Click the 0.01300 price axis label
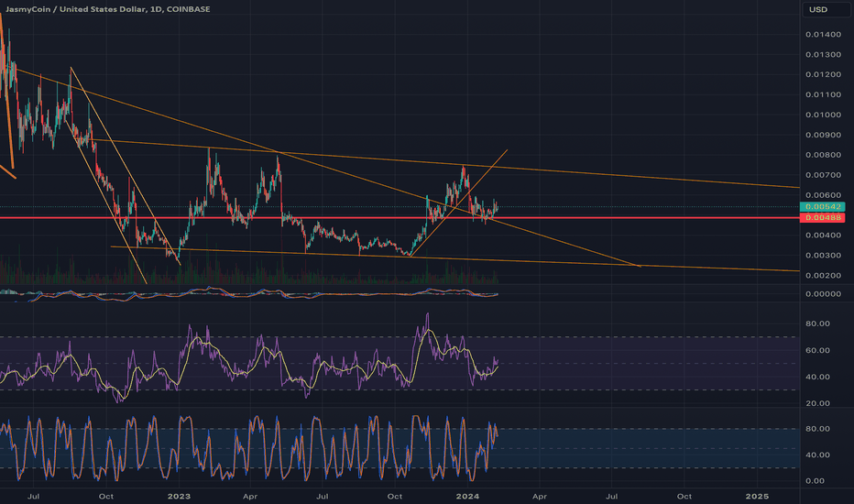Viewport: 854px width, 504px height. pyautogui.click(x=823, y=54)
